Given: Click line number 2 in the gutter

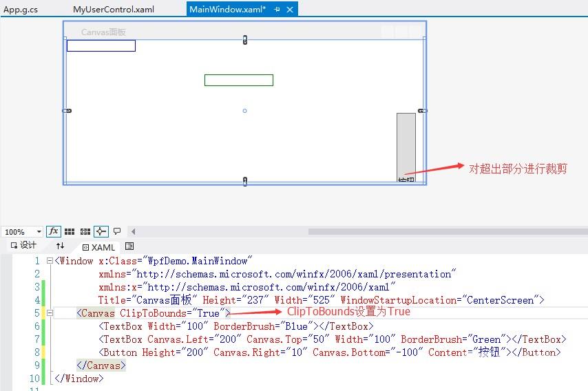Looking at the screenshot, I should point(36,274).
